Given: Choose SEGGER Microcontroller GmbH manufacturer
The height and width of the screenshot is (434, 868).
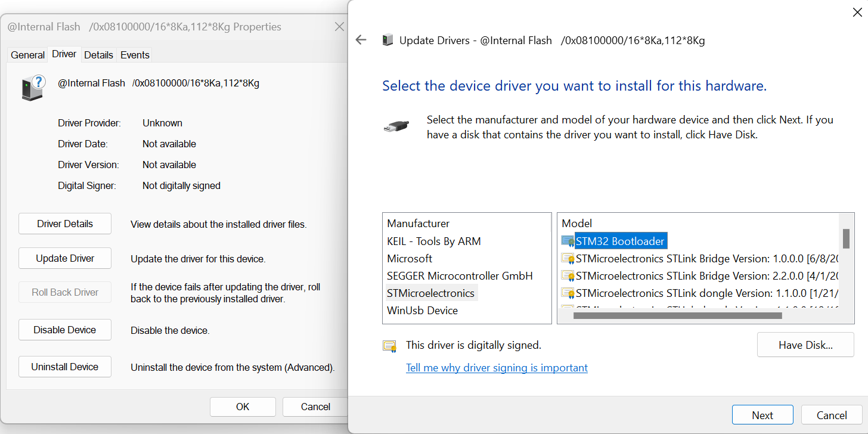Looking at the screenshot, I should click(460, 276).
